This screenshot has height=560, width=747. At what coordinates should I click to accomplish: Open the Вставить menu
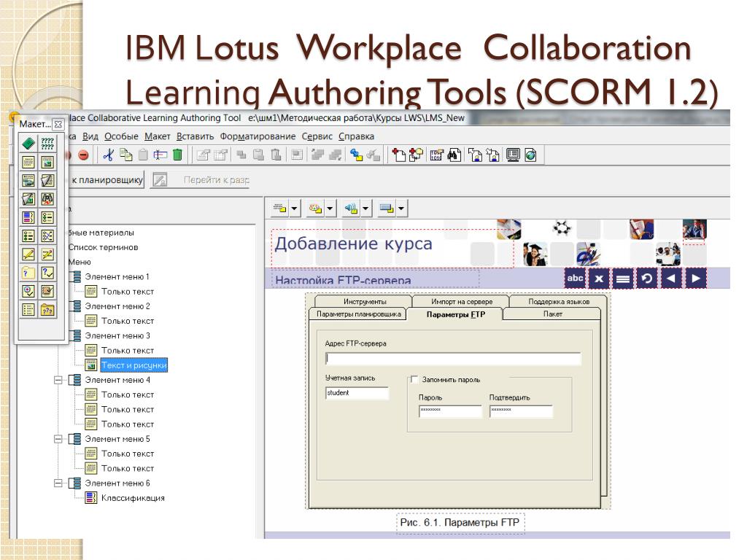(196, 136)
